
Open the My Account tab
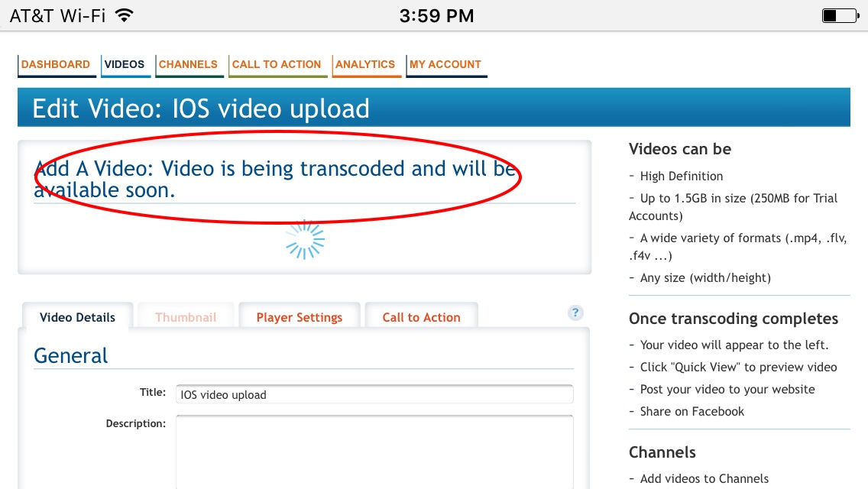[x=445, y=65]
